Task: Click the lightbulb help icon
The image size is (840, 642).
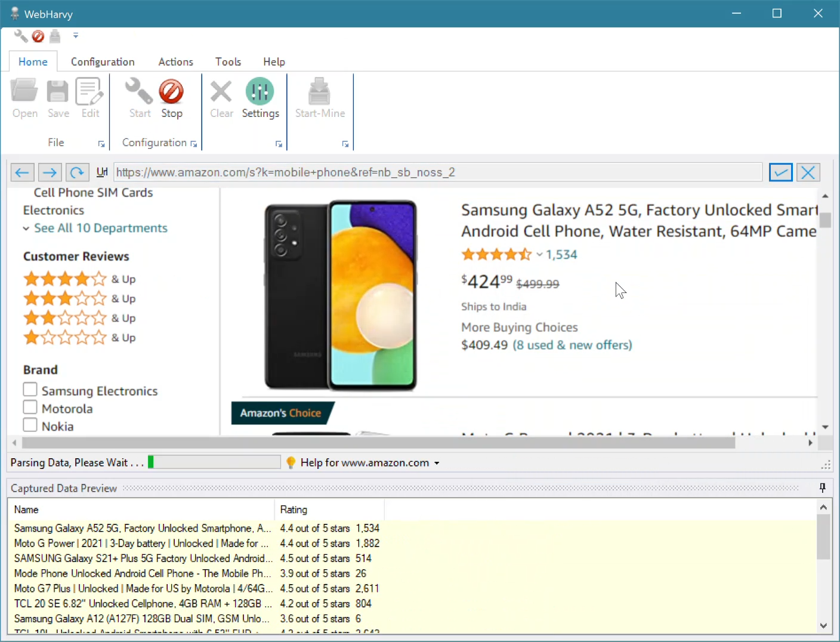Action: click(x=291, y=462)
